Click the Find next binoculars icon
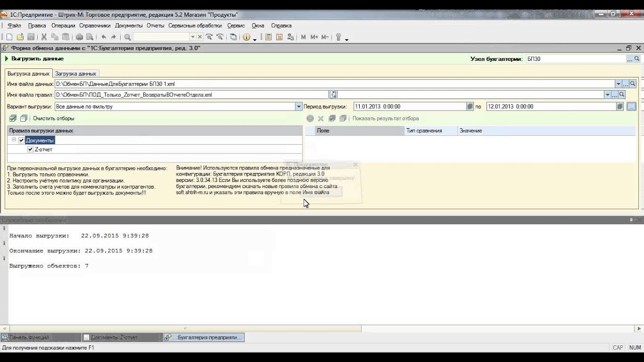The height and width of the screenshot is (362, 644). pyautogui.click(x=209, y=37)
